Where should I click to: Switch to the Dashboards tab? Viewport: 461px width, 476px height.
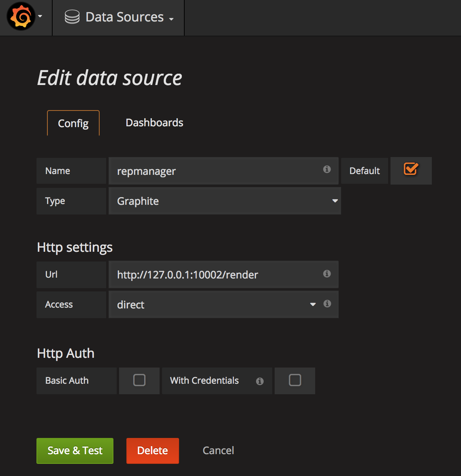click(x=154, y=123)
